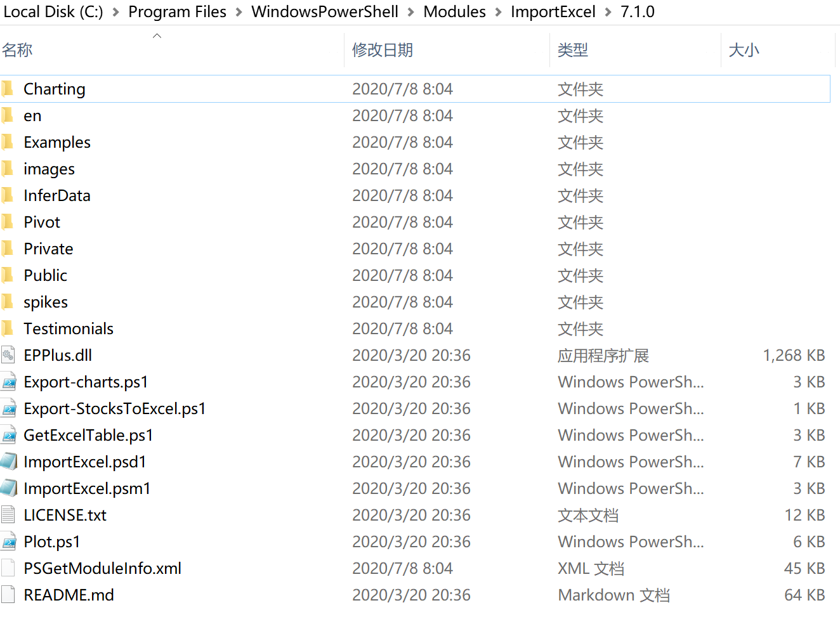This screenshot has width=840, height=617.
Task: Click the Export-charts.ps1 PowerShell script icon
Action: point(9,382)
